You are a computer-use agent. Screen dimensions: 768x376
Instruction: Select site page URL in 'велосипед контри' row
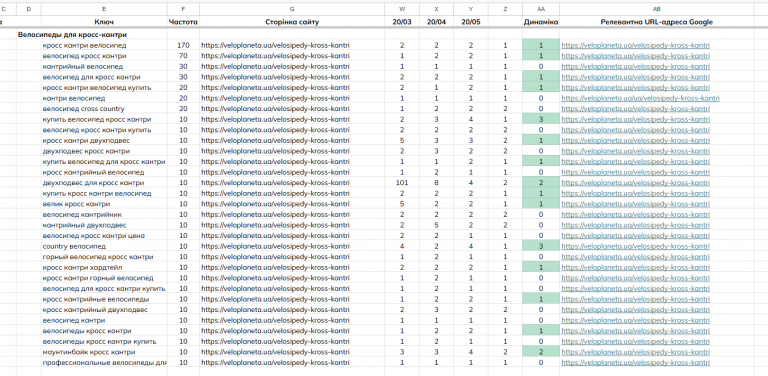tap(292, 320)
